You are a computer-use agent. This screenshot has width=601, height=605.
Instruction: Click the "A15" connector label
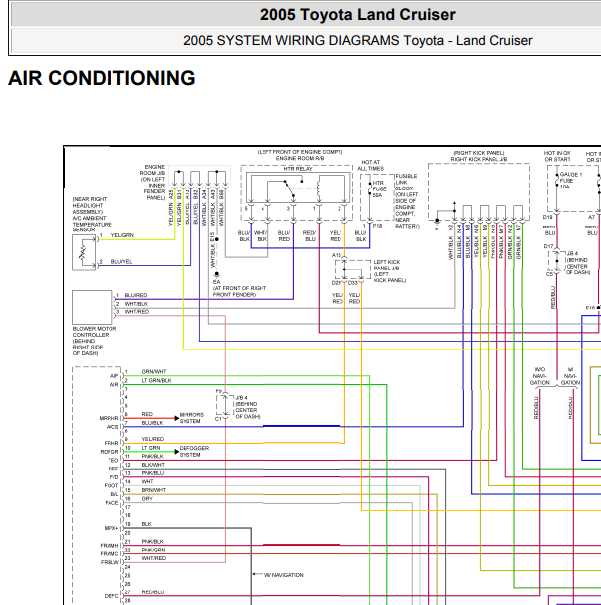point(336,255)
